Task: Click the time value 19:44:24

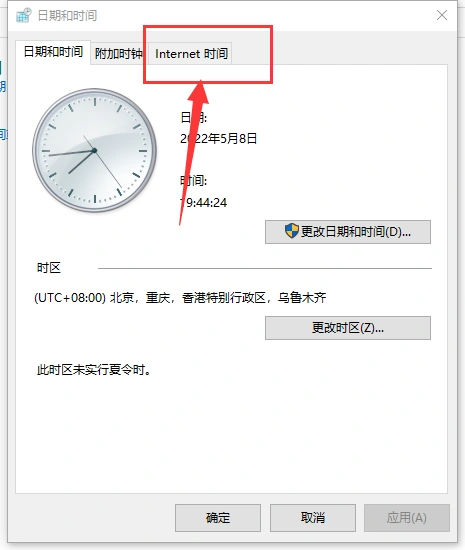Action: point(203,202)
